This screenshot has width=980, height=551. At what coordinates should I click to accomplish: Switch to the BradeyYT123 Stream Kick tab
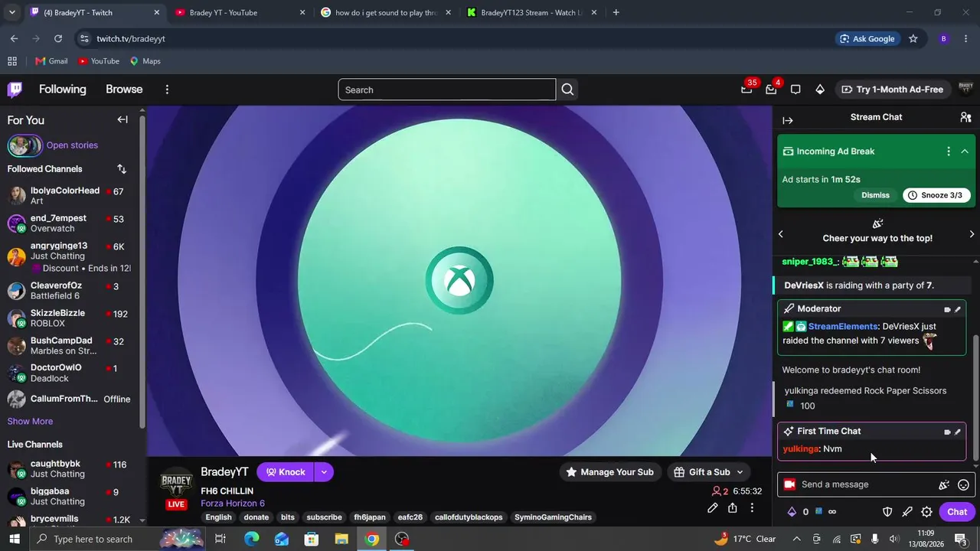(531, 12)
